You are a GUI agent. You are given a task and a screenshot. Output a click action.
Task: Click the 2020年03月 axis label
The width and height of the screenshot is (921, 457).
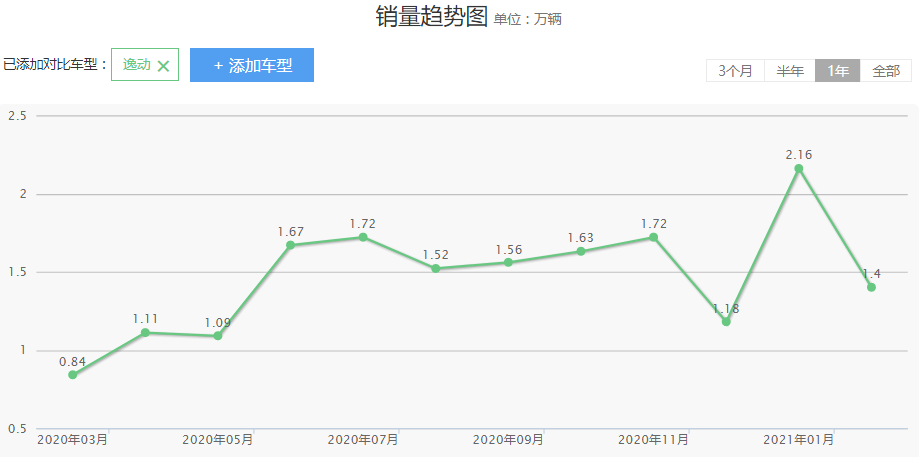pos(73,439)
